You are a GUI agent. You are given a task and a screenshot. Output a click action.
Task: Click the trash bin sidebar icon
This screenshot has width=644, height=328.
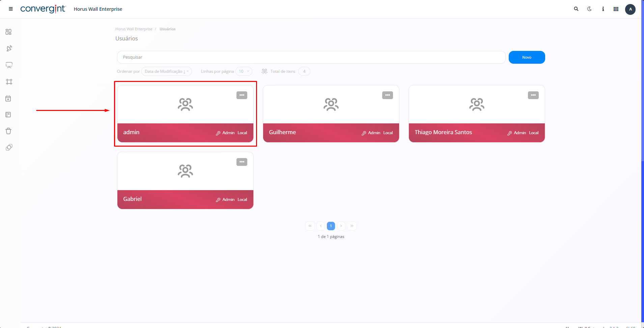coord(9,131)
